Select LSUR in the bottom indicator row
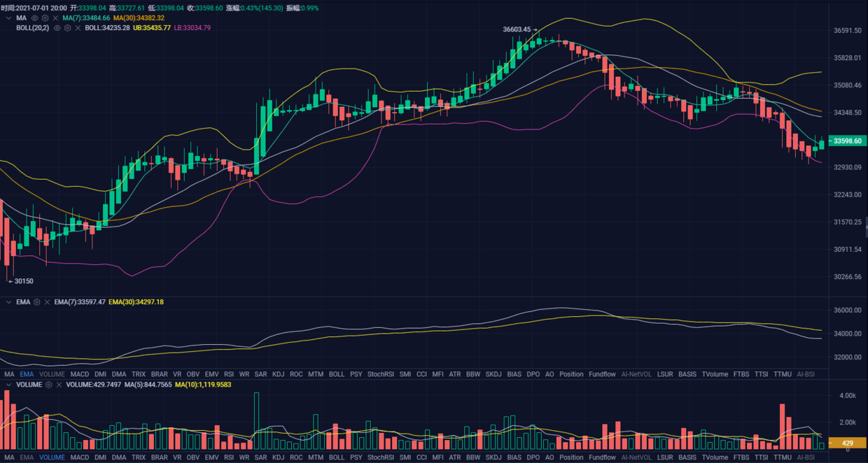The image size is (868, 463). coord(665,457)
